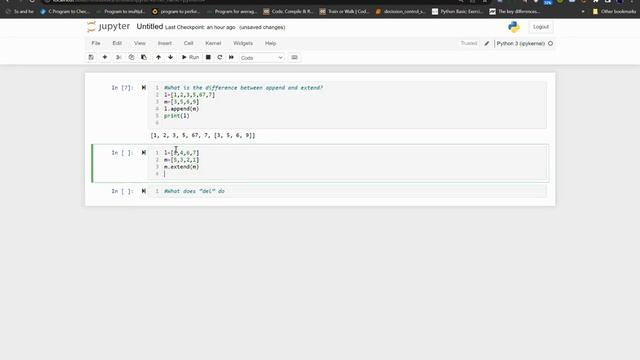This screenshot has width=640, height=360.
Task: Open the key differences bookmark
Action: click(515, 11)
